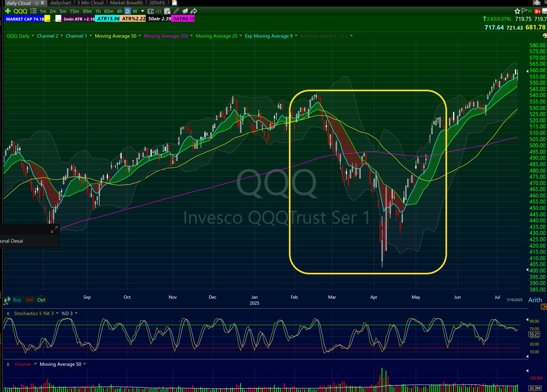547x392 pixels.
Task: Set timeframe to 30m
Action: [x=87, y=11]
